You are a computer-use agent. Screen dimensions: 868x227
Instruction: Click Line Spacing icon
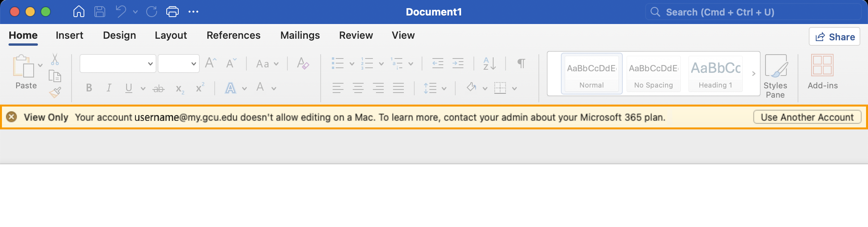pos(430,88)
